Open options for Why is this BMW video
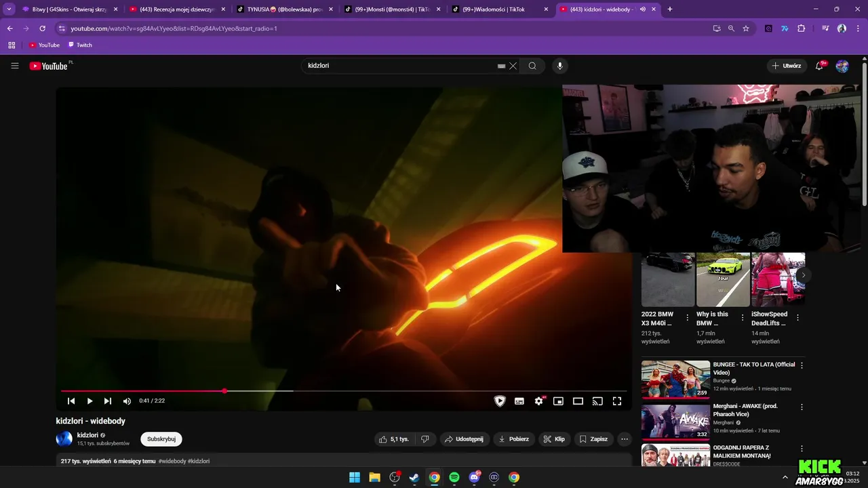This screenshot has width=868, height=488. [x=743, y=317]
